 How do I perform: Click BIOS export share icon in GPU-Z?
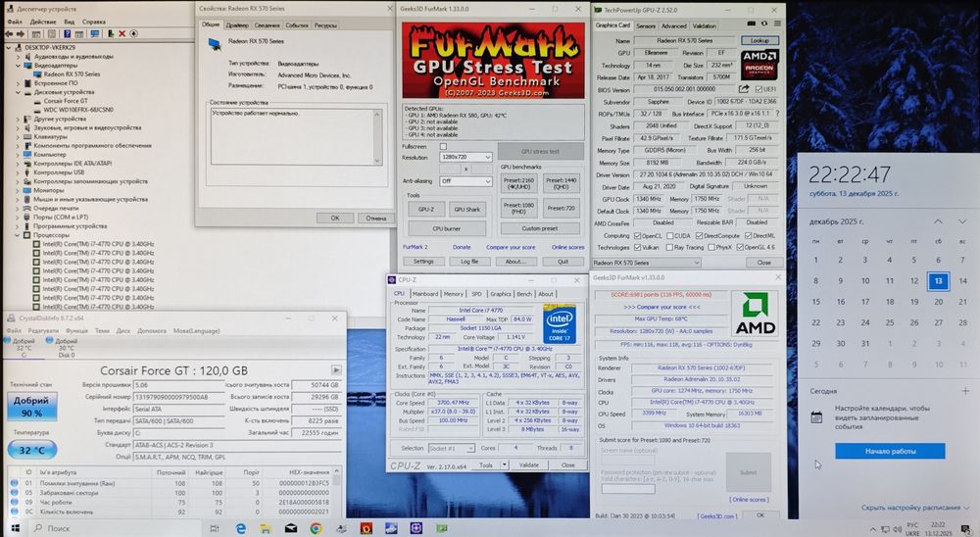(x=744, y=89)
